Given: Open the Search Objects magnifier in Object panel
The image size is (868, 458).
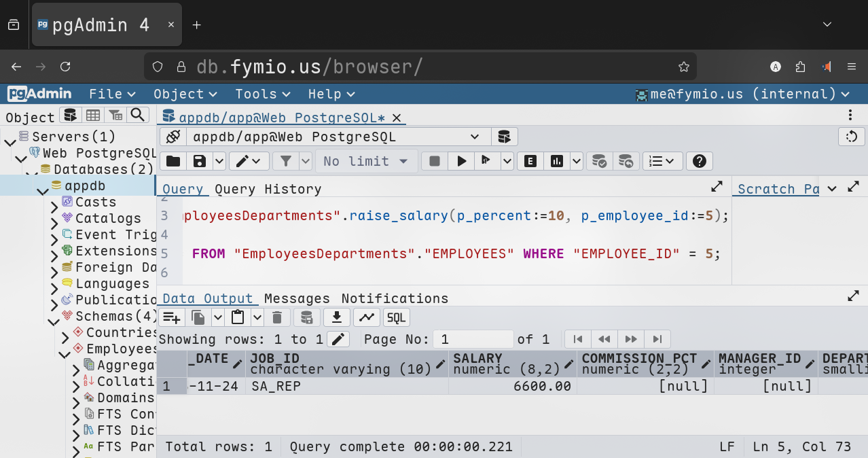Looking at the screenshot, I should point(138,116).
